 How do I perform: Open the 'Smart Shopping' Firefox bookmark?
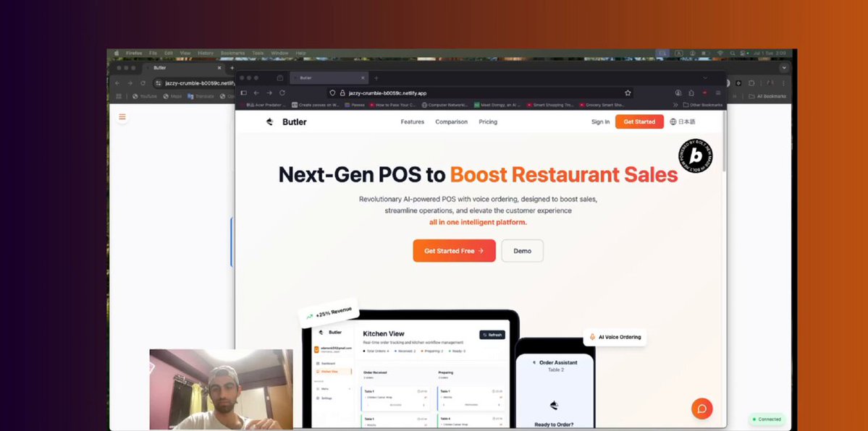tap(550, 105)
